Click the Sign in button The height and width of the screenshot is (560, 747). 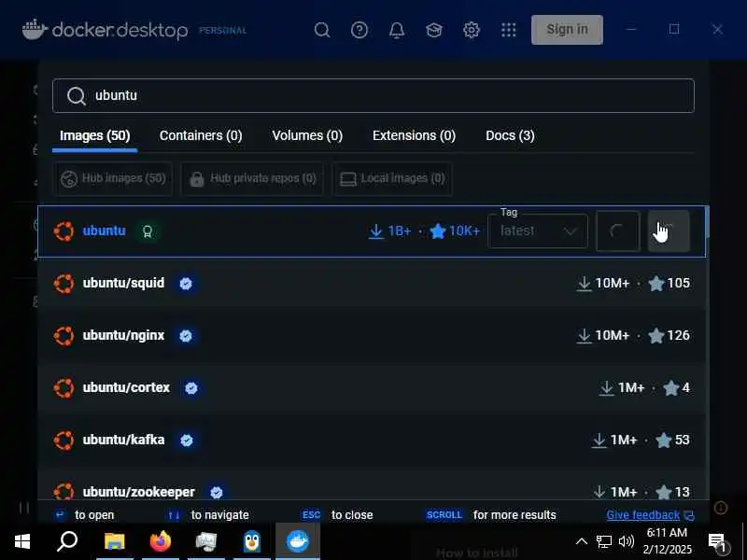[567, 30]
